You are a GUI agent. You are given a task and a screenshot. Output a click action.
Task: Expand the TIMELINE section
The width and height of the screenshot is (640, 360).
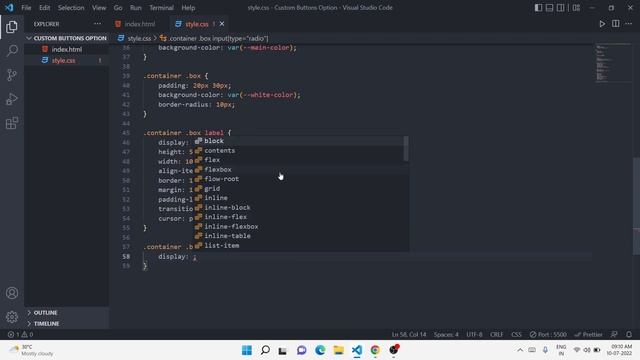[x=66, y=324]
